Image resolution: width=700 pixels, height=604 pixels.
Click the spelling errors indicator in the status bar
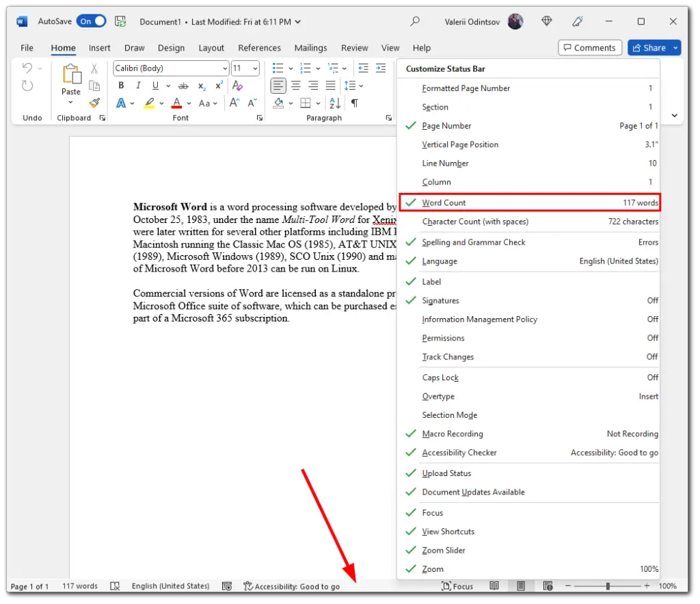click(x=115, y=586)
